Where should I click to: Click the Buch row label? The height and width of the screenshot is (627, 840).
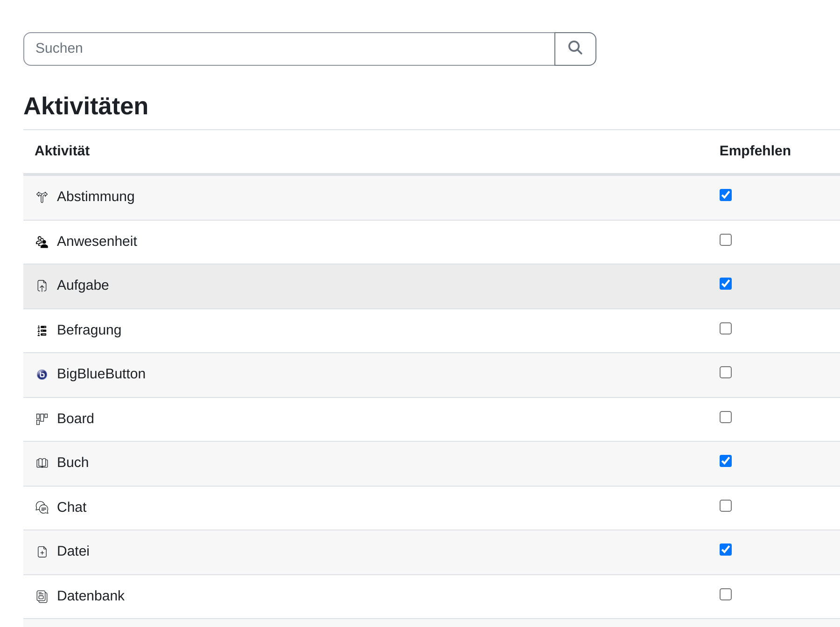[x=73, y=462]
